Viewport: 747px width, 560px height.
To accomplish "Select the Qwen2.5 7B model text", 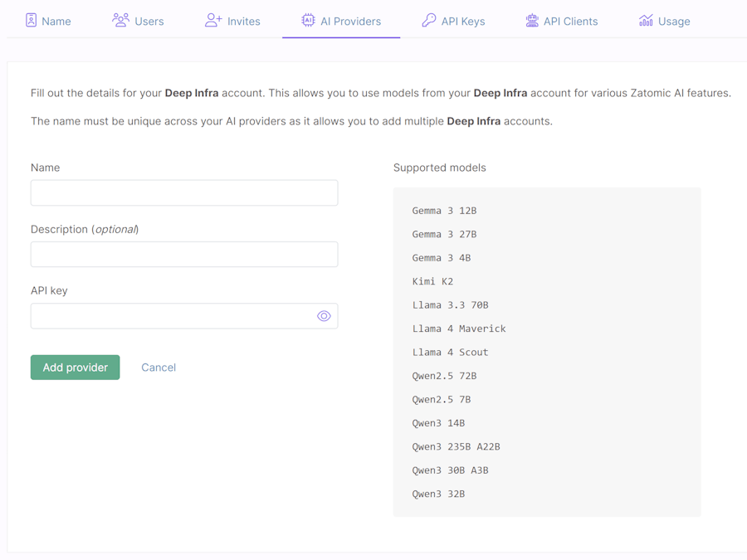I will click(x=442, y=400).
